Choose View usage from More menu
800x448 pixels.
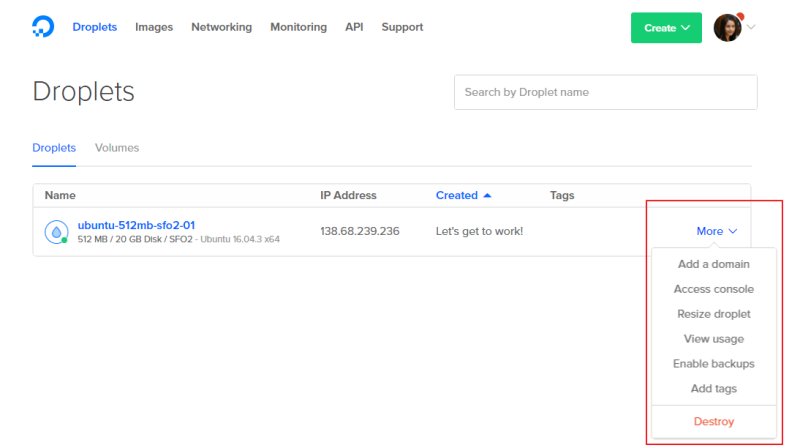point(714,339)
